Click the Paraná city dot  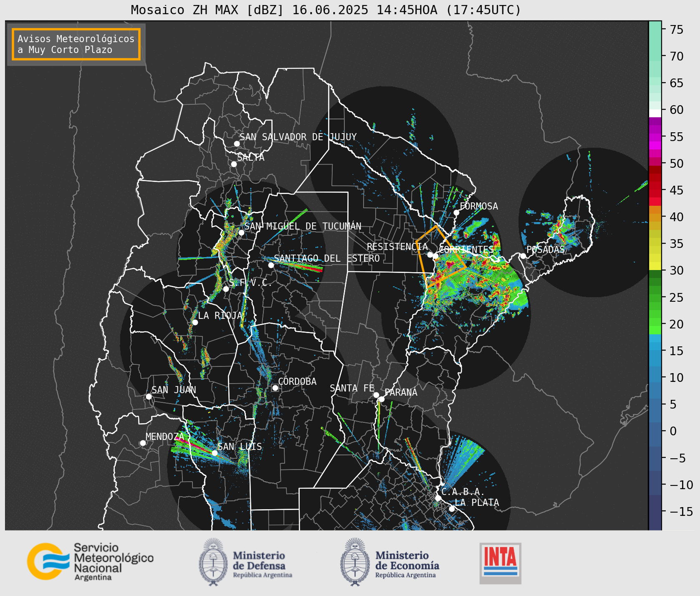click(x=382, y=399)
